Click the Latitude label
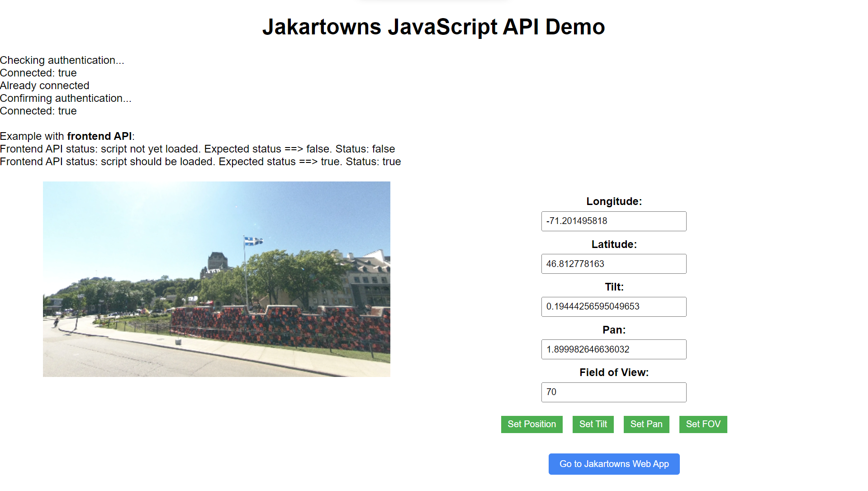Screen dimensions: 868x491 (x=614, y=244)
